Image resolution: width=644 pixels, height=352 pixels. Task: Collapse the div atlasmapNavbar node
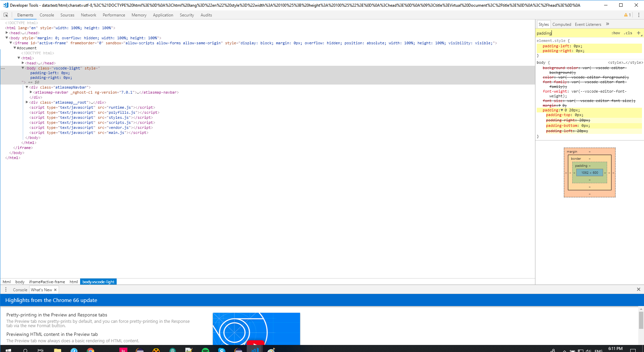click(x=27, y=87)
